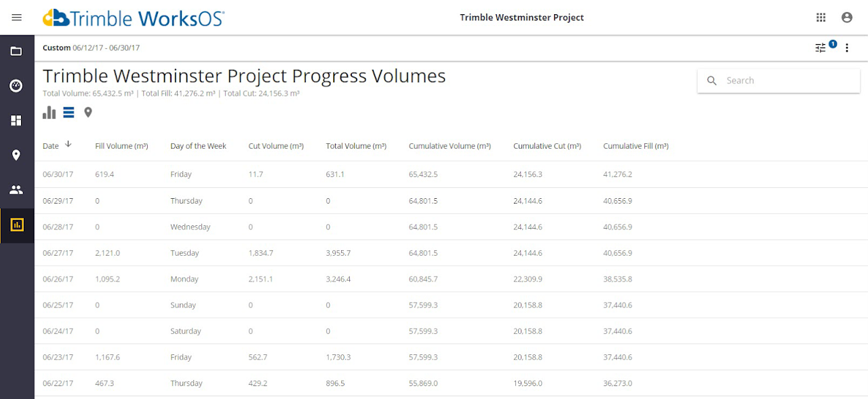Open the three-dot more options menu
The width and height of the screenshot is (868, 399).
(x=847, y=48)
